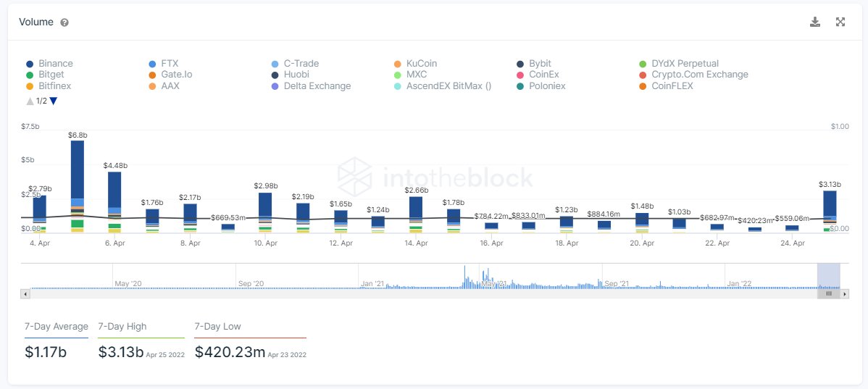Viewport: 868px width, 389px height.
Task: Go to next legend page arrow
Action: coord(53,101)
